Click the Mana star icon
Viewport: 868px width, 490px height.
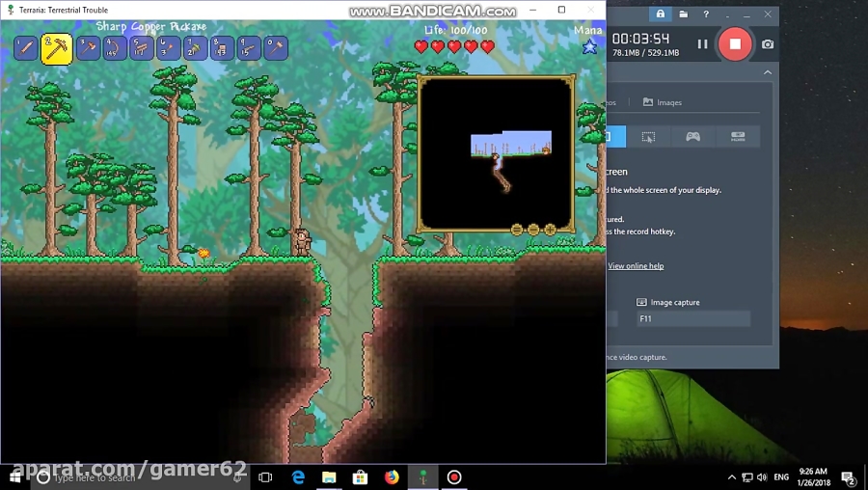point(589,46)
